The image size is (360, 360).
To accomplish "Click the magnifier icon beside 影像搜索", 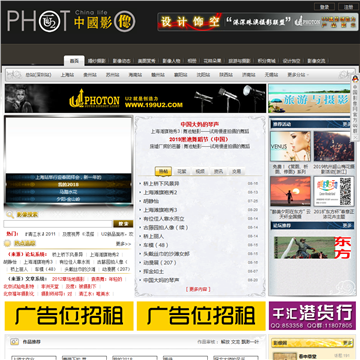I will (x=10, y=215).
